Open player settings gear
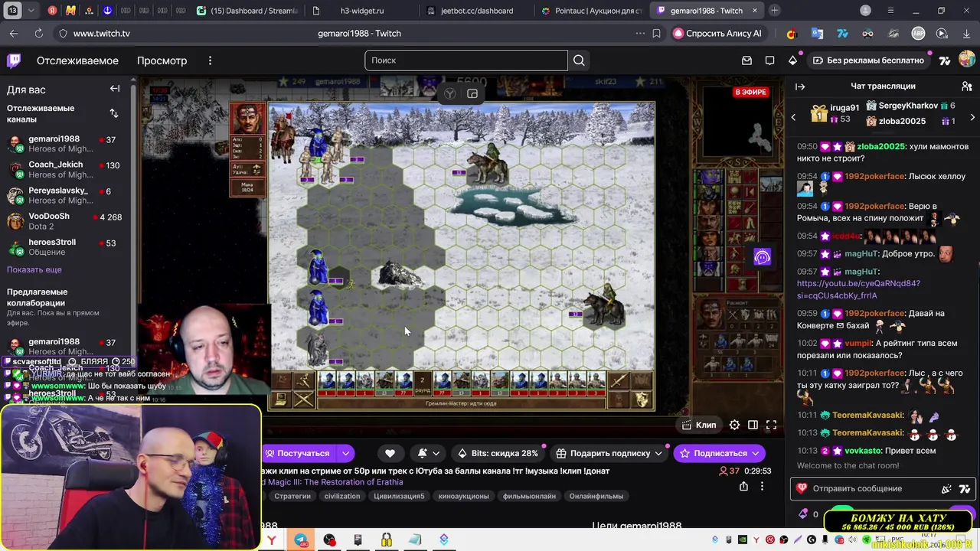 tap(734, 425)
